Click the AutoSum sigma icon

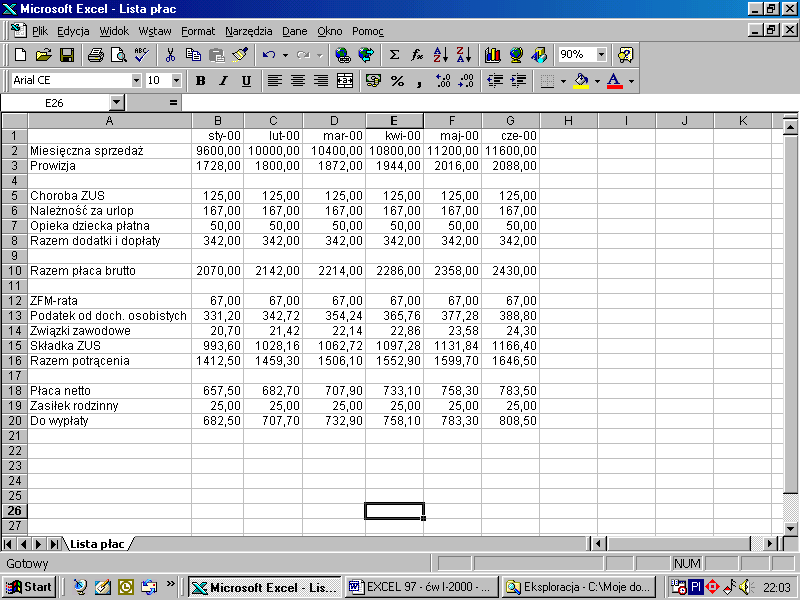pyautogui.click(x=394, y=55)
